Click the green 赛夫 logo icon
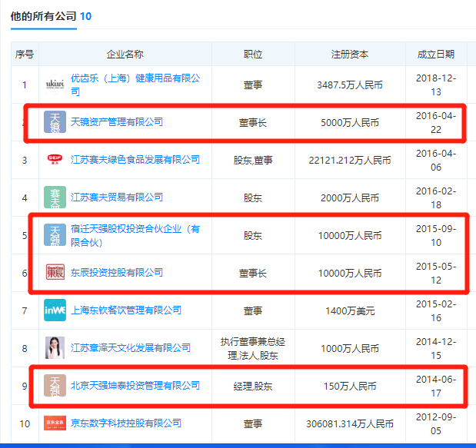The height and width of the screenshot is (448, 476). point(55,197)
